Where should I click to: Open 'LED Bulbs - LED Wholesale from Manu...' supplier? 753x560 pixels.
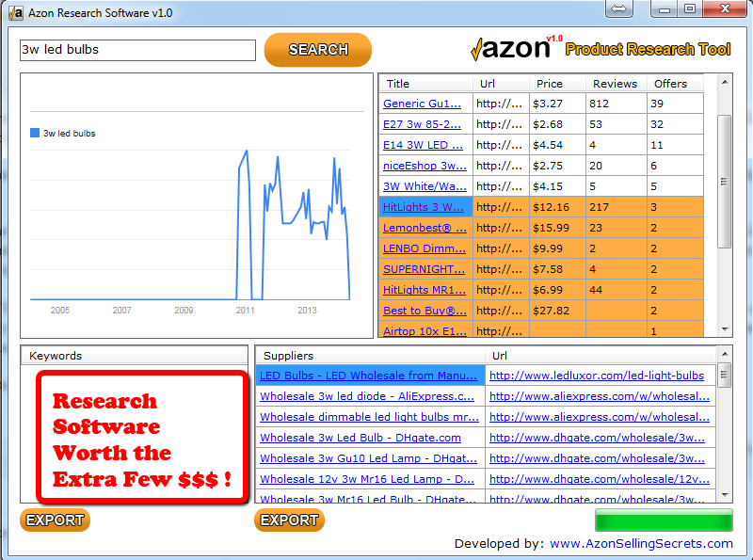(368, 376)
